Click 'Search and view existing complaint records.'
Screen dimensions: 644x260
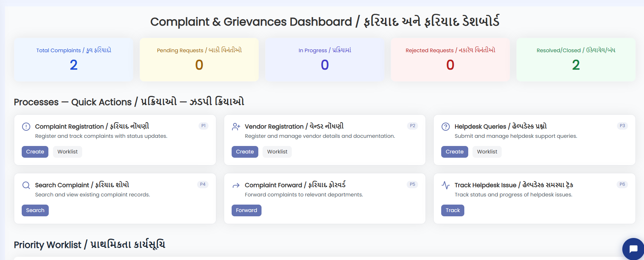93,195
